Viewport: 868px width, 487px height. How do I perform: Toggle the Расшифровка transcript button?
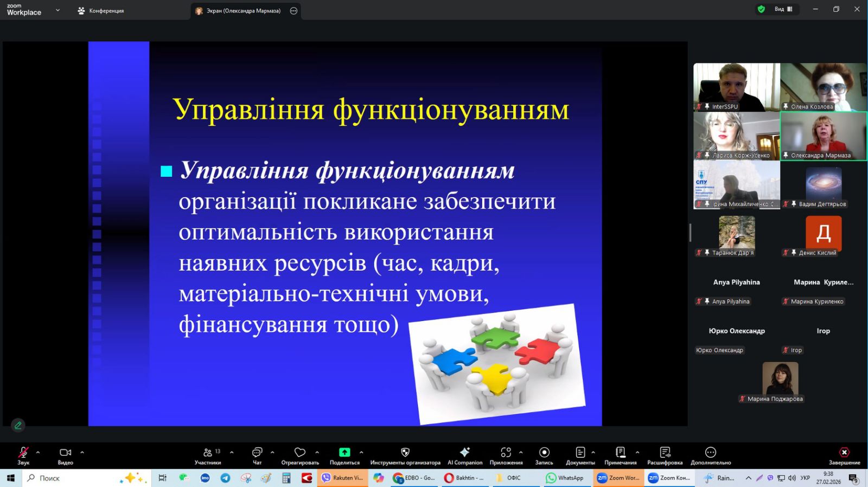665,453
